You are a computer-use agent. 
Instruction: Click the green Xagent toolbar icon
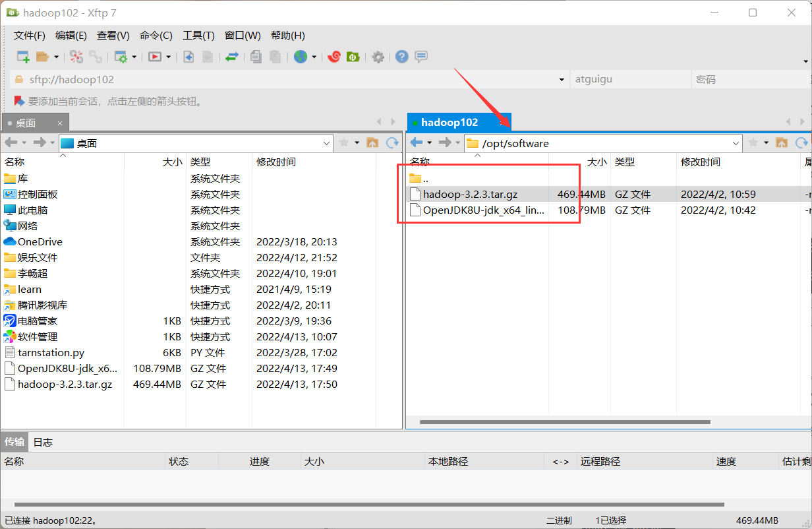click(353, 57)
